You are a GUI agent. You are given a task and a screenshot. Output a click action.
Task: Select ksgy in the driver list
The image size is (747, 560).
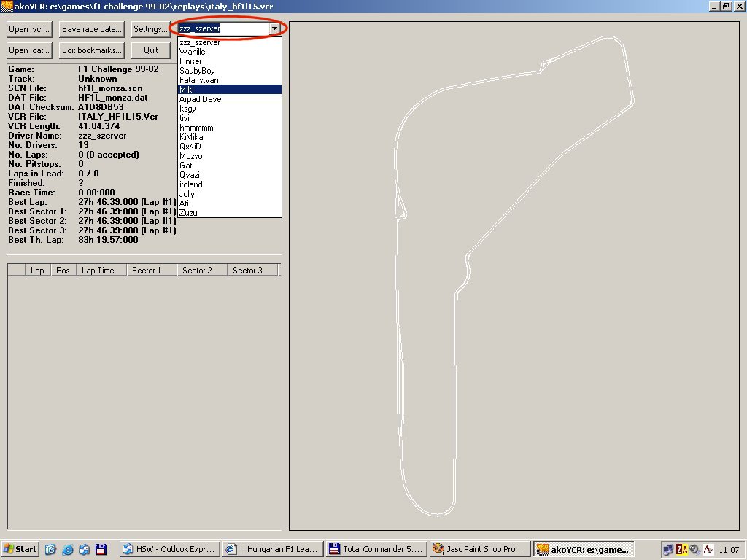point(230,109)
